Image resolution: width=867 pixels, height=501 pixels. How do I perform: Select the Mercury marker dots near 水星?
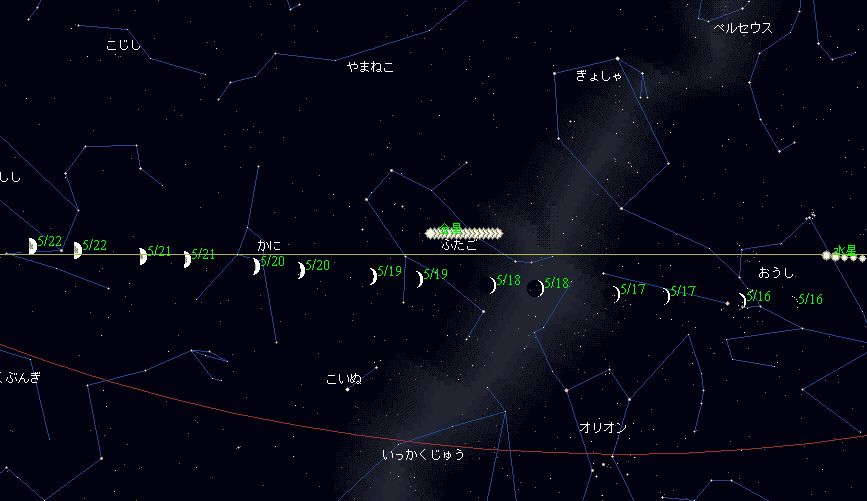843,257
